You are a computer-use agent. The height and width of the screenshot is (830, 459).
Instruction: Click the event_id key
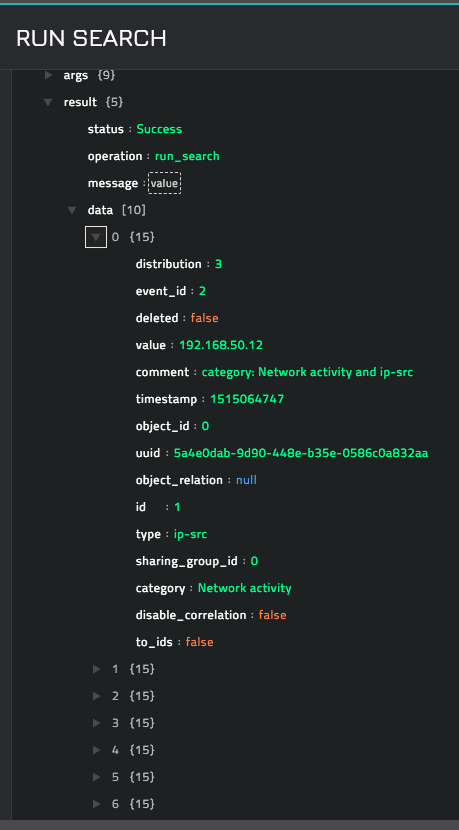[x=161, y=291]
